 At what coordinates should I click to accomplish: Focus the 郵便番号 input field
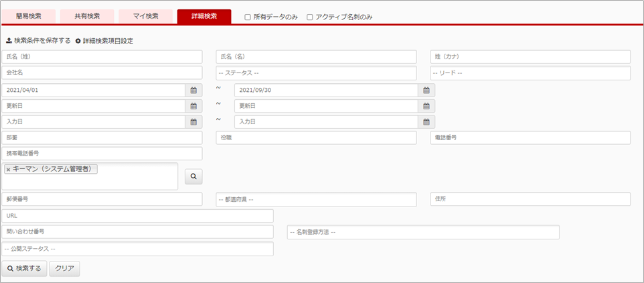(102, 199)
